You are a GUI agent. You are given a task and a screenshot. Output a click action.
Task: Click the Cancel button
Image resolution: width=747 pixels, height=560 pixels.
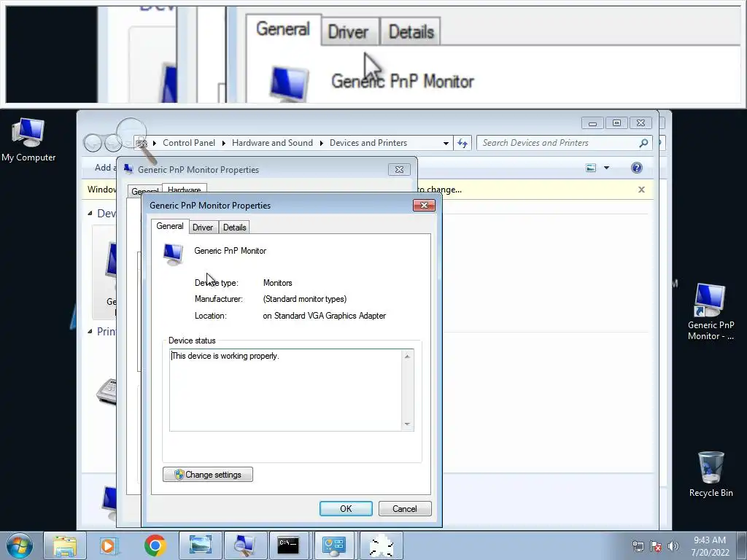pyautogui.click(x=405, y=508)
